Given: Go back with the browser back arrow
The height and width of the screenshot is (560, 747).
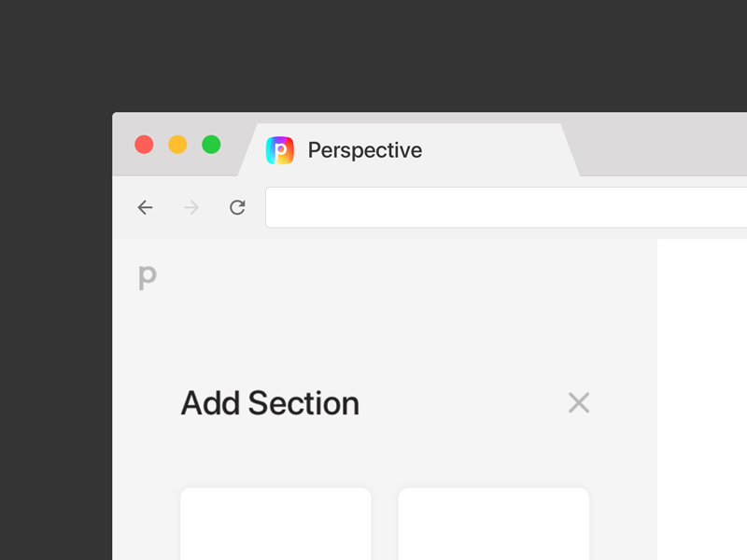Looking at the screenshot, I should (145, 207).
